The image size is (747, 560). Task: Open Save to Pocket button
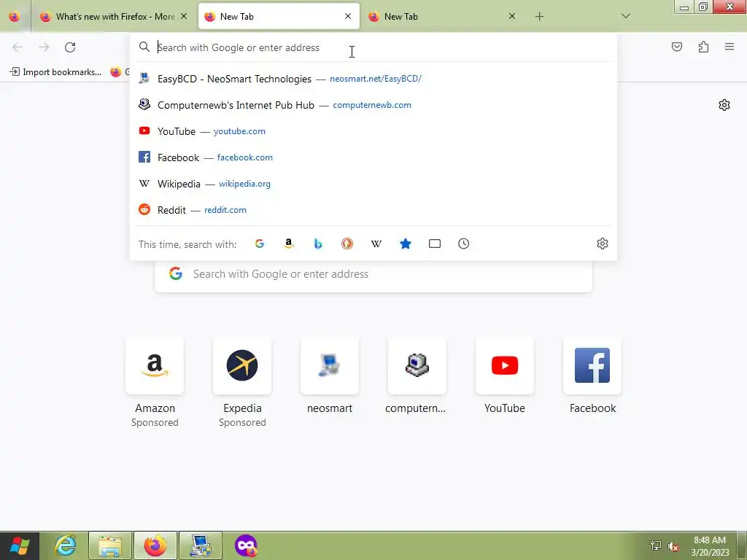click(x=676, y=47)
